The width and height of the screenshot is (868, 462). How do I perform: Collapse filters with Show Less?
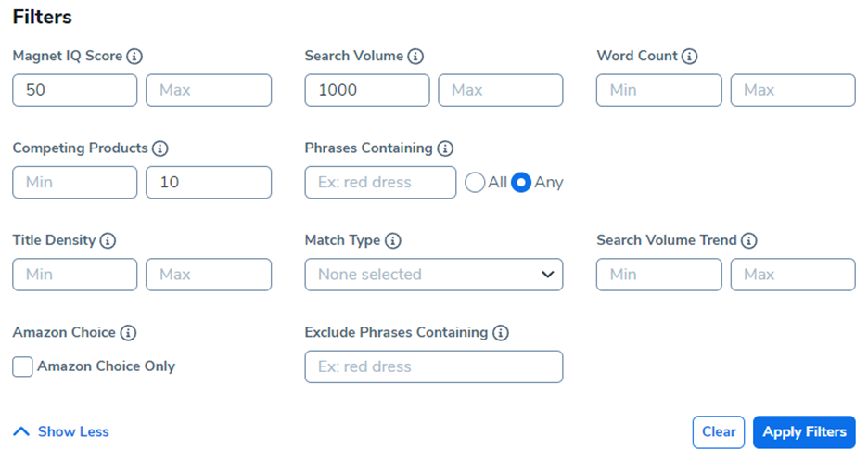click(x=61, y=431)
